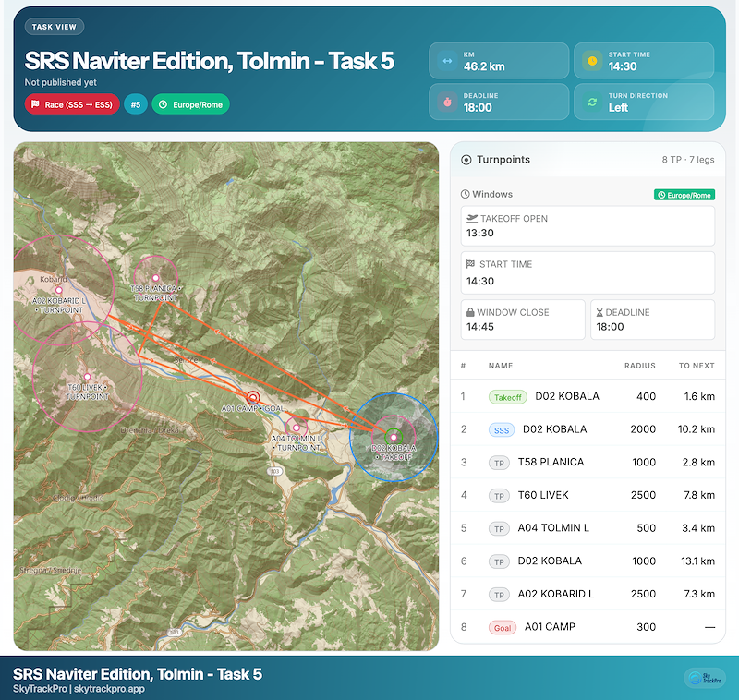Click the Deadline hourglass icon
The image size is (739, 700).
coord(600,312)
